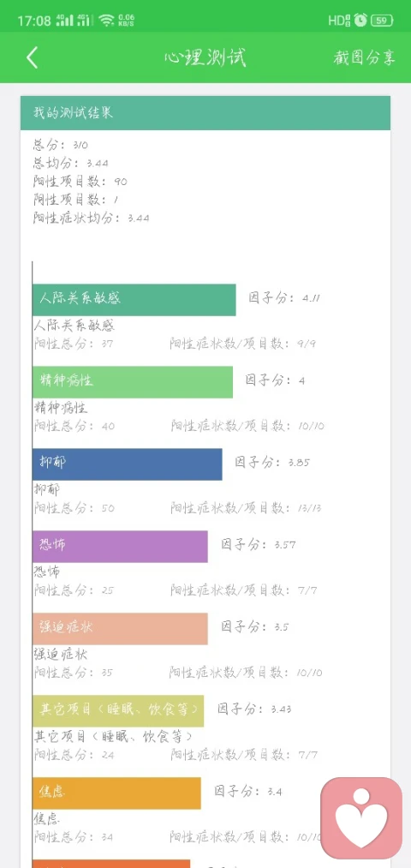Tap the back arrow icon
The width and height of the screenshot is (411, 868).
pos(32,57)
